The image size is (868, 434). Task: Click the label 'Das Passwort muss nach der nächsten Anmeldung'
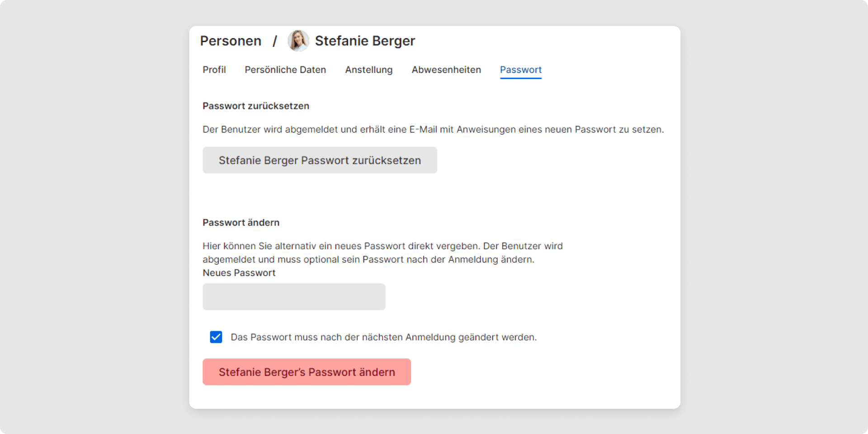coord(383,337)
